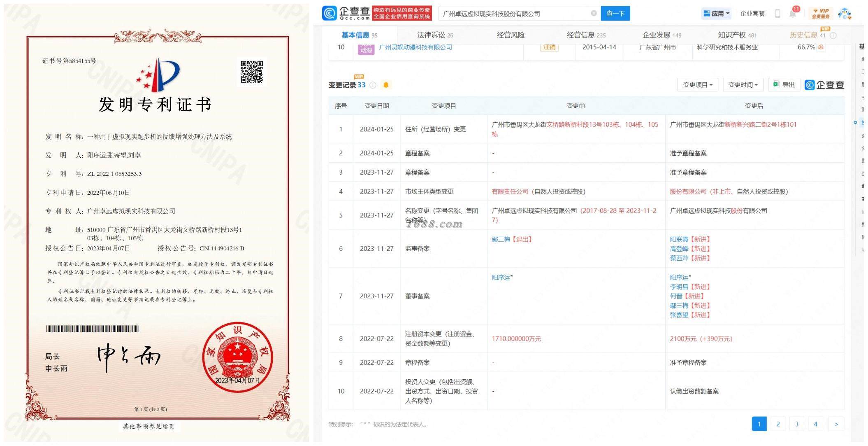The width and height of the screenshot is (868, 446).
Task: Click into the company name search field
Action: 514,14
